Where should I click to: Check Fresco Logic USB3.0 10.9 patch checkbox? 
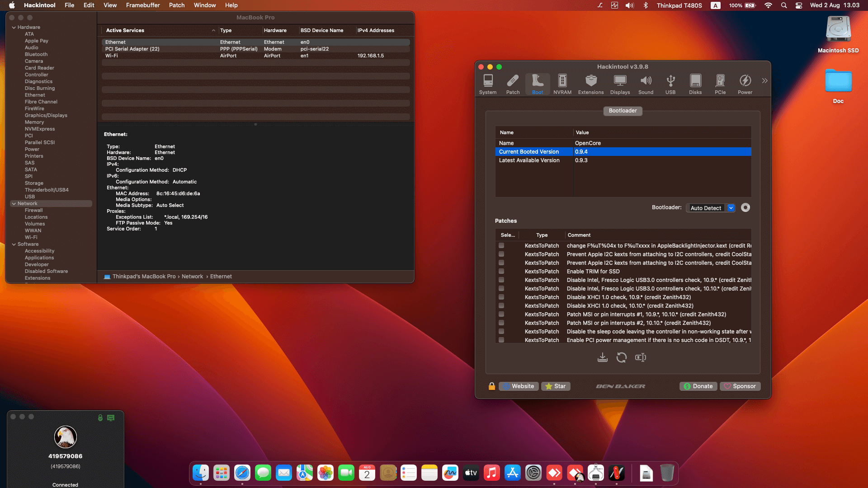[x=501, y=280]
